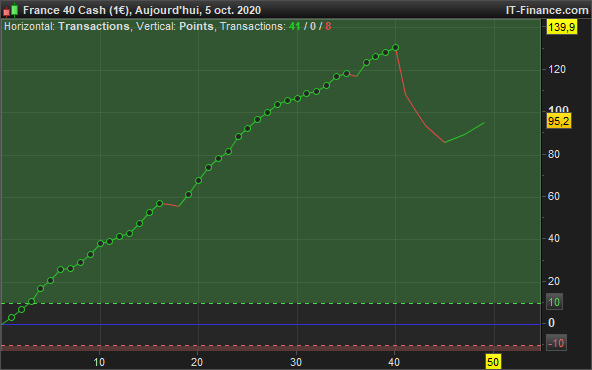Click the IT-Finance.com label
Screen dimensions: 592x370
(547, 10)
